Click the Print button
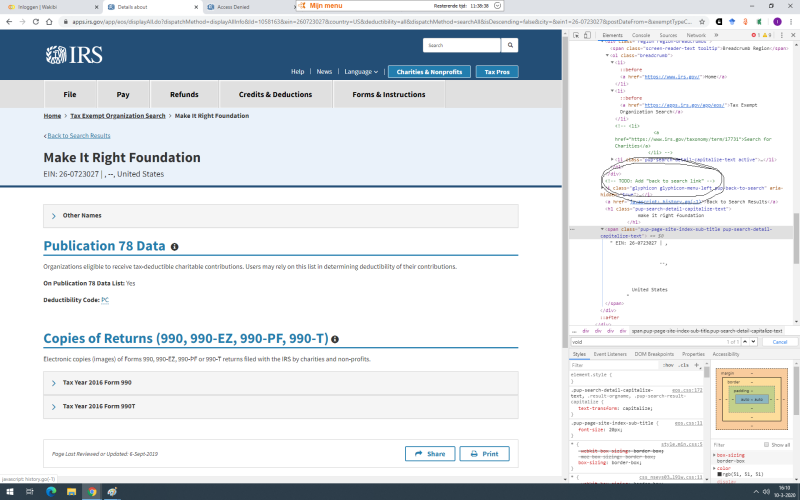 pos(484,453)
